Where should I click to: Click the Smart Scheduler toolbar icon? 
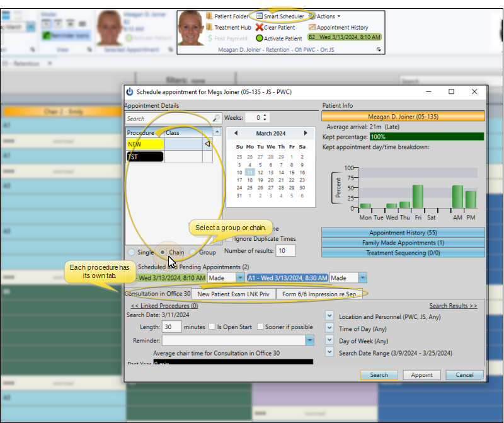(x=260, y=16)
